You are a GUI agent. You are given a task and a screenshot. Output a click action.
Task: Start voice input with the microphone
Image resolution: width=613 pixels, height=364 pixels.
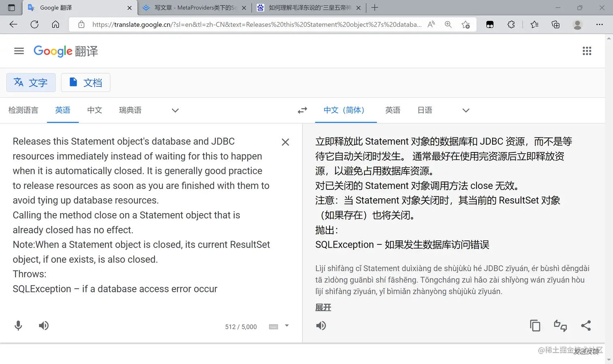click(x=18, y=325)
